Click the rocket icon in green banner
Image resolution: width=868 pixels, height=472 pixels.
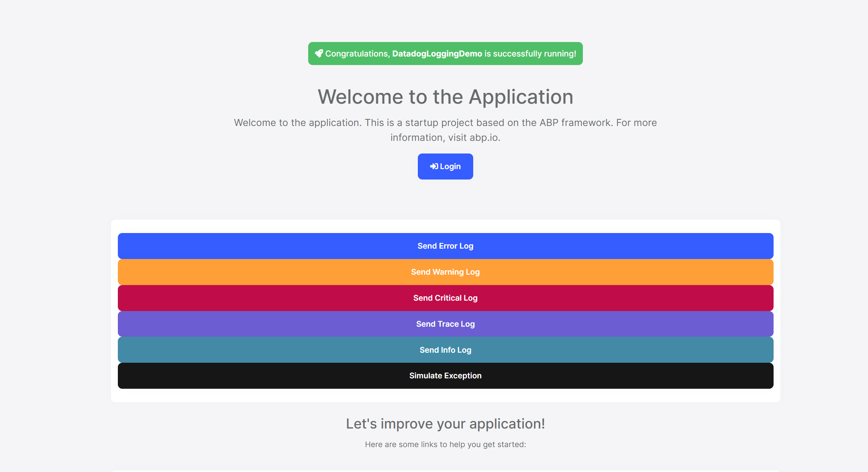tap(319, 54)
